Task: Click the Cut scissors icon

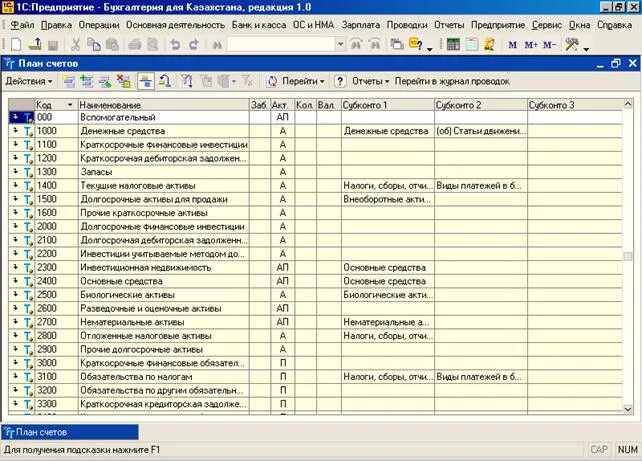Action: pyautogui.click(x=75, y=44)
